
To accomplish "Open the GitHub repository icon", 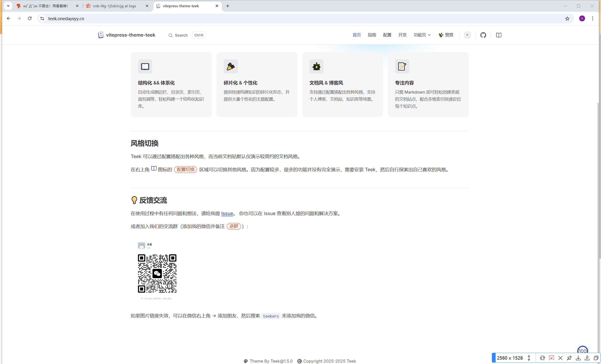I will pyautogui.click(x=483, y=35).
